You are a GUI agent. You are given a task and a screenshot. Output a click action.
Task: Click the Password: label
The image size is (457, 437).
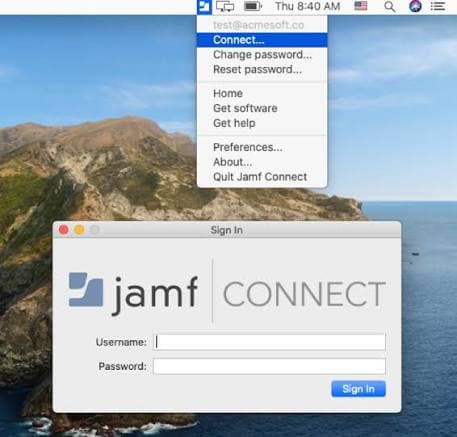point(122,366)
